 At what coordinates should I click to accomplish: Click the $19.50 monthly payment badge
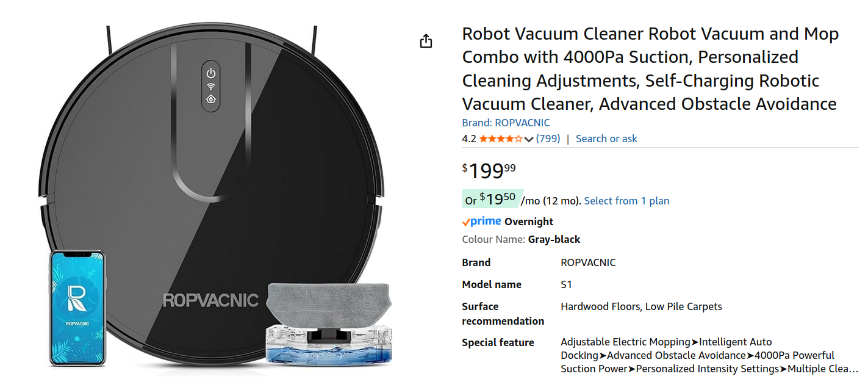click(490, 199)
